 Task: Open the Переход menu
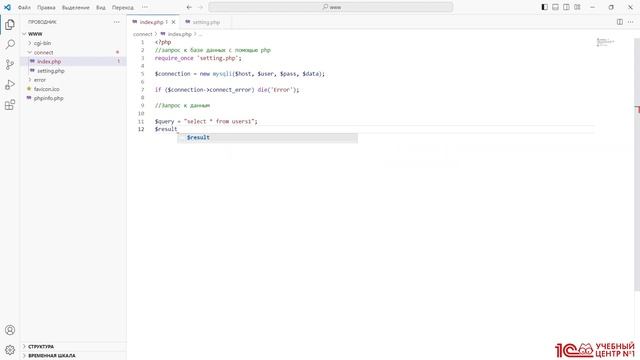point(122,7)
